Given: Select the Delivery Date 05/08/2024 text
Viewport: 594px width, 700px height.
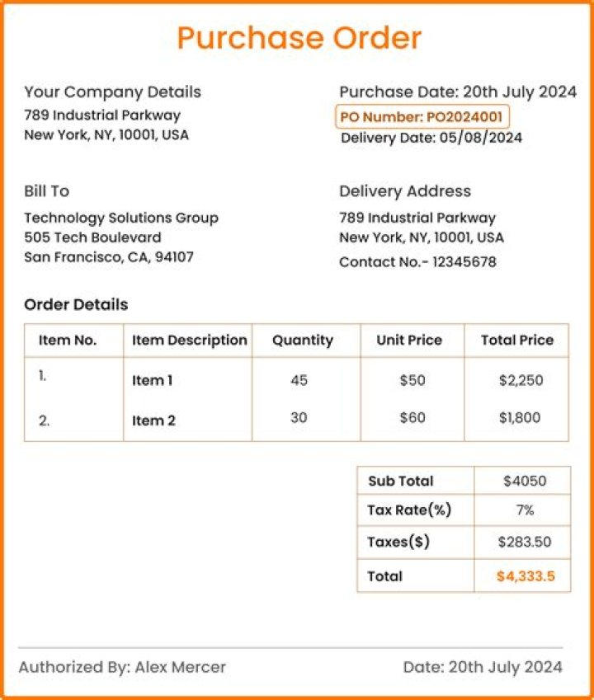Looking at the screenshot, I should pyautogui.click(x=431, y=138).
